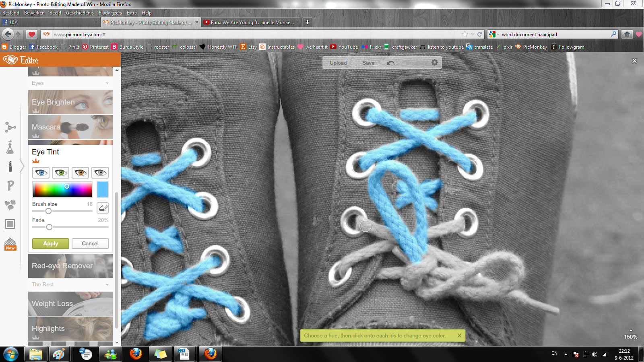The width and height of the screenshot is (644, 362).
Task: Apply the Eye Tint effect
Action: 51,243
